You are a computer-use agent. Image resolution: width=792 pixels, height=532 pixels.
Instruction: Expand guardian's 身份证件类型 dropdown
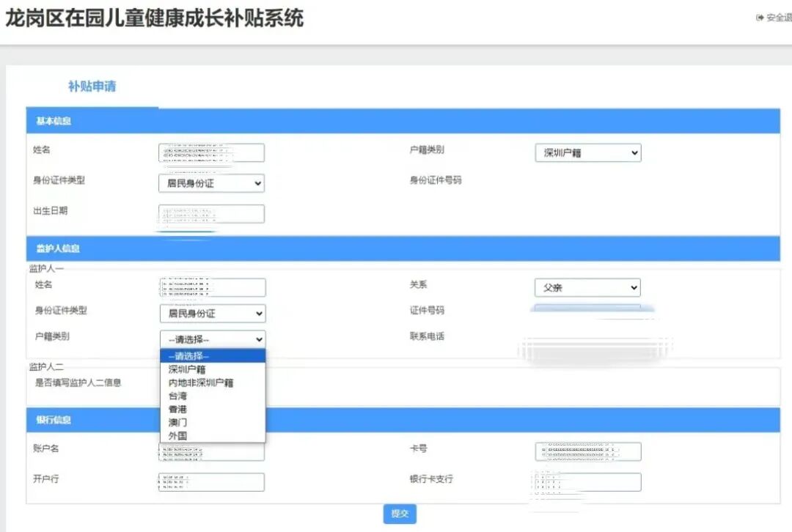click(213, 314)
